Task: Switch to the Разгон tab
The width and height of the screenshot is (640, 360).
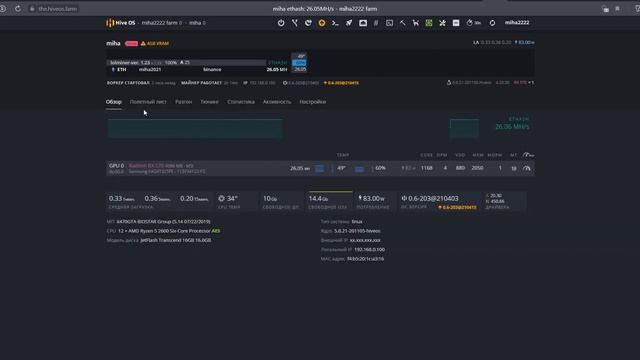Action: point(183,102)
